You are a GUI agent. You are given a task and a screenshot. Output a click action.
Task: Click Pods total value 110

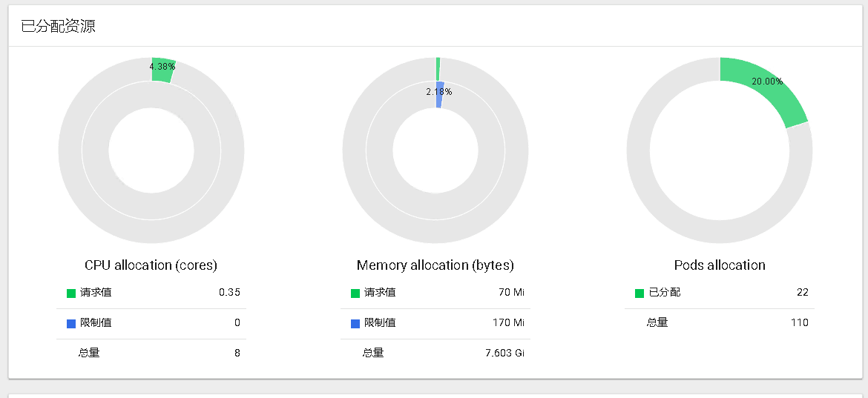(799, 322)
